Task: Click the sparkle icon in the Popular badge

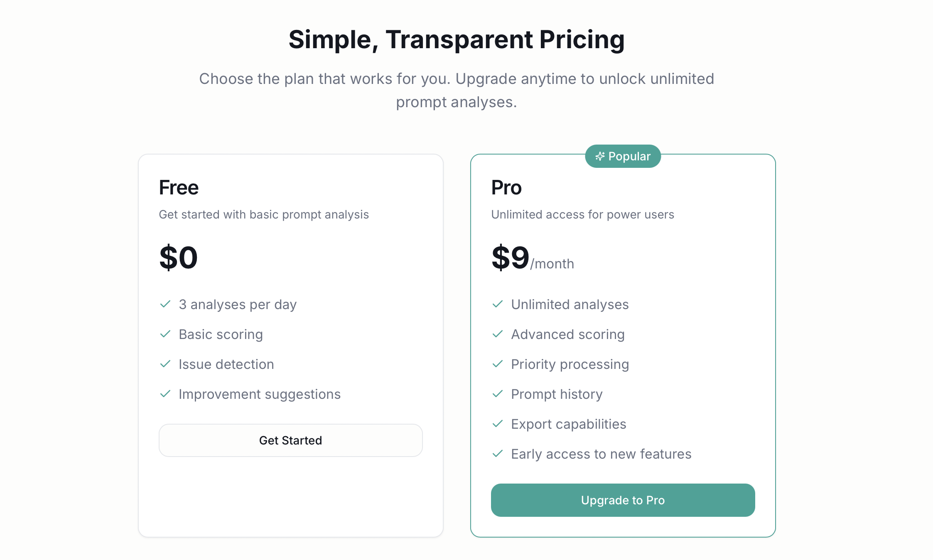Action: [599, 156]
